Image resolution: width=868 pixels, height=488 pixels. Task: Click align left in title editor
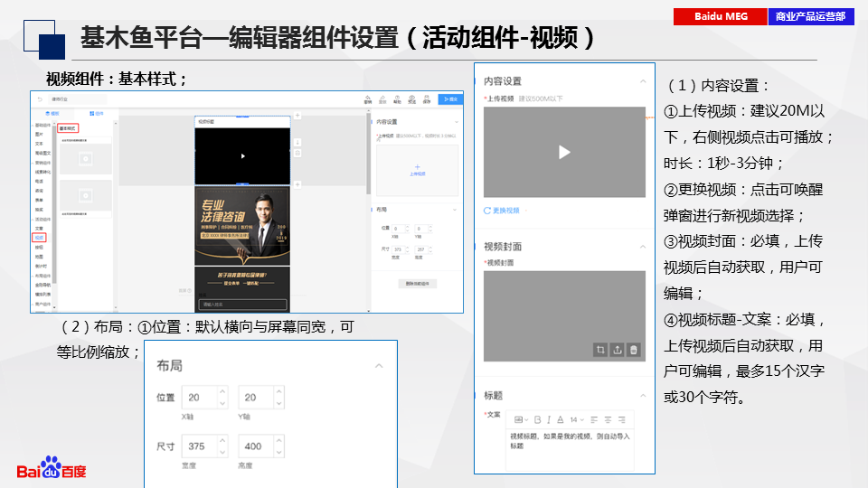[x=594, y=420]
